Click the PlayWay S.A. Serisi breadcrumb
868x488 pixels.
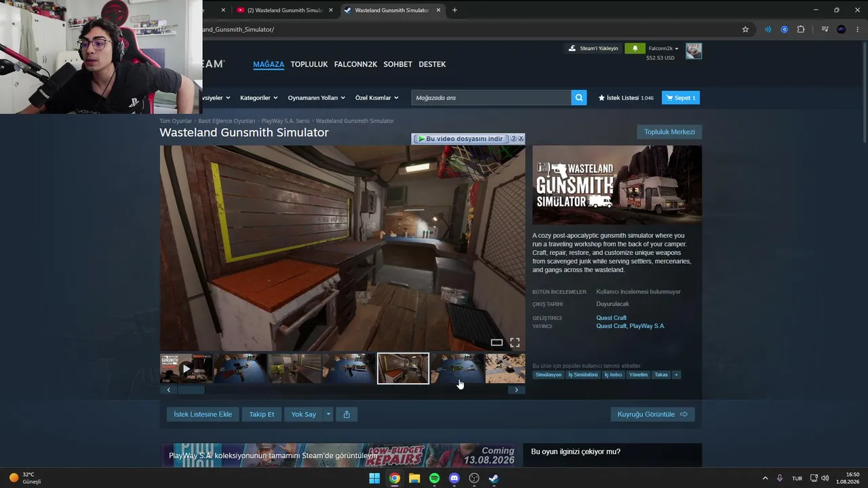coord(285,121)
